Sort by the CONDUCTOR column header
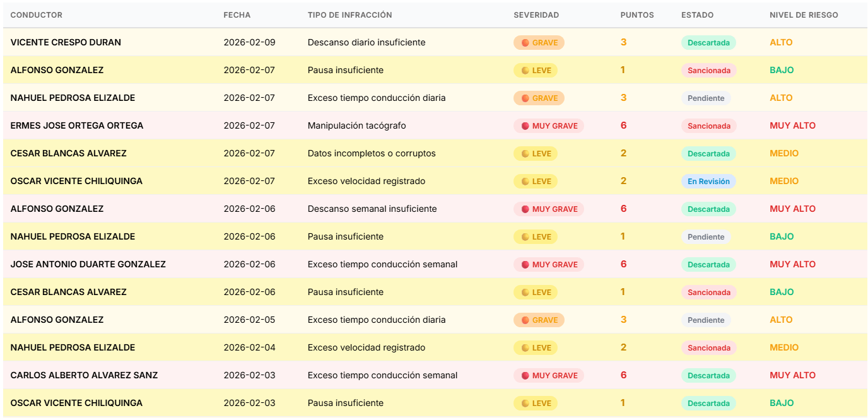 [x=37, y=15]
